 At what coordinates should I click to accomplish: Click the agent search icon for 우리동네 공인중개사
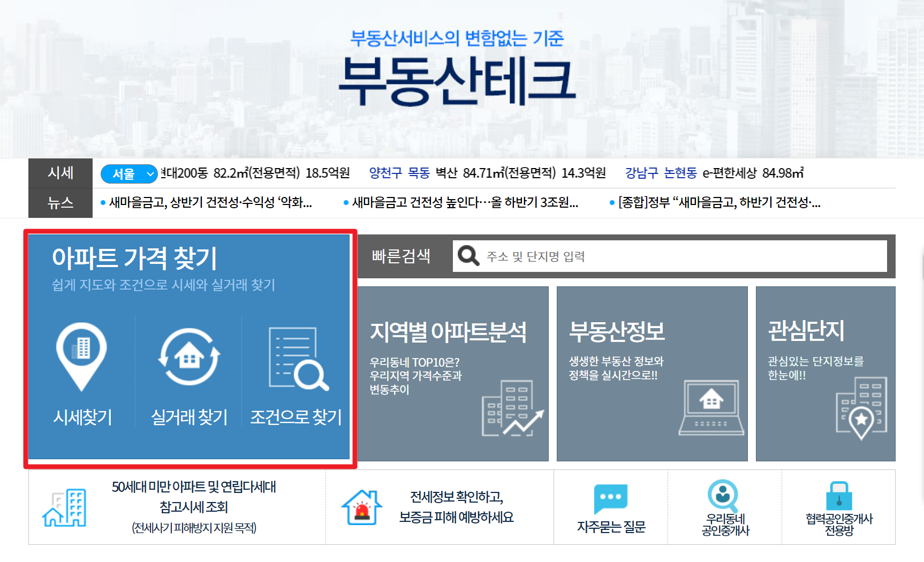[723, 496]
